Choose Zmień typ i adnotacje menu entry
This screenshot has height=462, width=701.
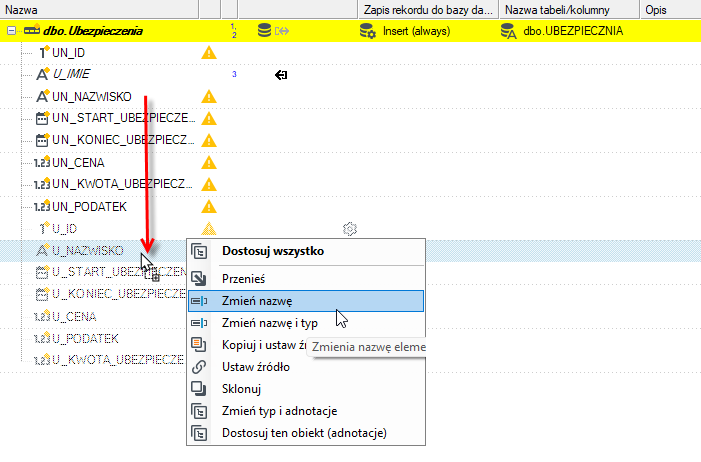coord(306,411)
